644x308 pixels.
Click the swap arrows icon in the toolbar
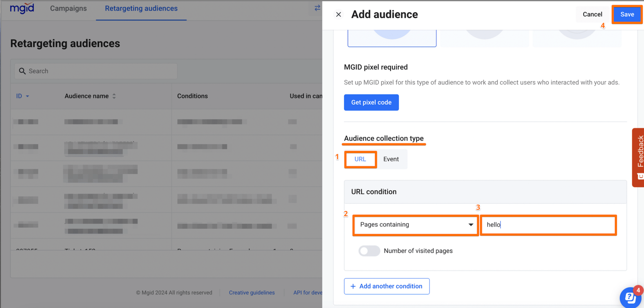pyautogui.click(x=317, y=8)
